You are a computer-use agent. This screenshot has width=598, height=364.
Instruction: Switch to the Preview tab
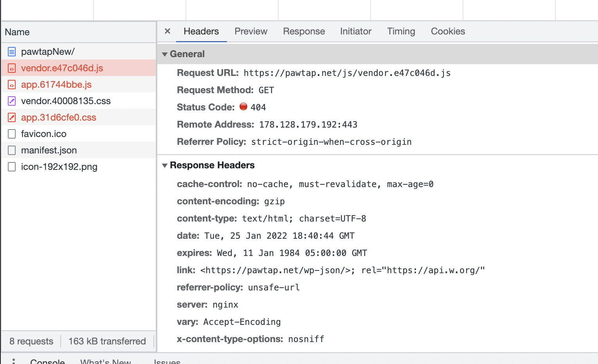[x=251, y=31]
